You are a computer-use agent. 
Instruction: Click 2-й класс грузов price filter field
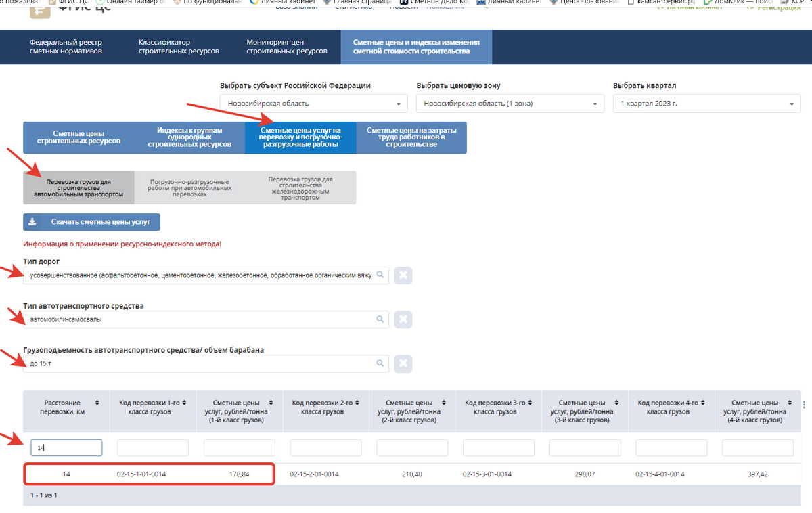tap(412, 447)
